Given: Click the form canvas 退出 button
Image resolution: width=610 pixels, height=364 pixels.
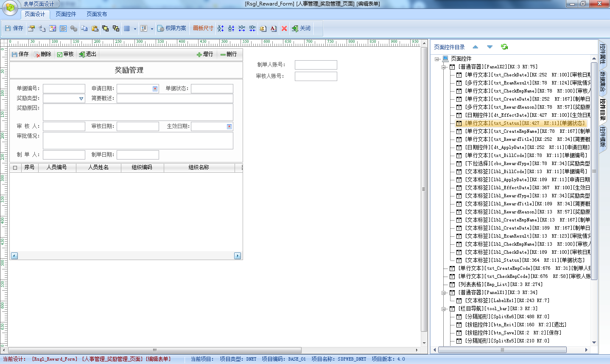Looking at the screenshot, I should coord(87,54).
